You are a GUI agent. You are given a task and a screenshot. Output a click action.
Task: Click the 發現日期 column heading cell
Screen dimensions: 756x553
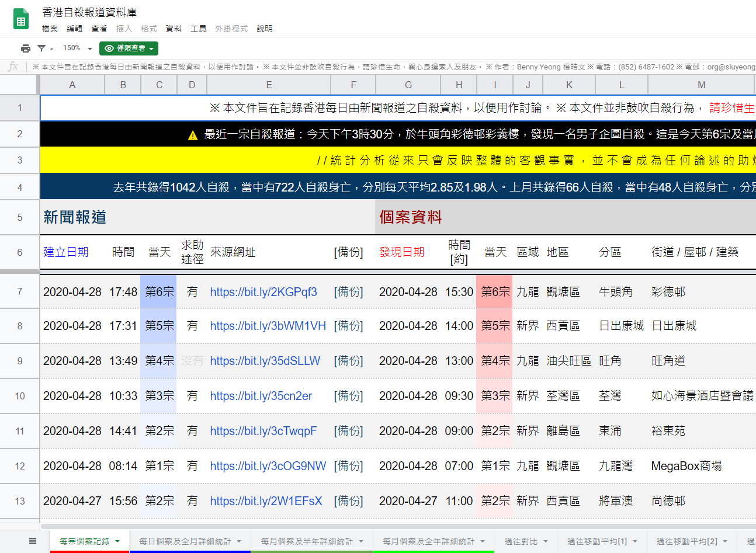coord(408,252)
